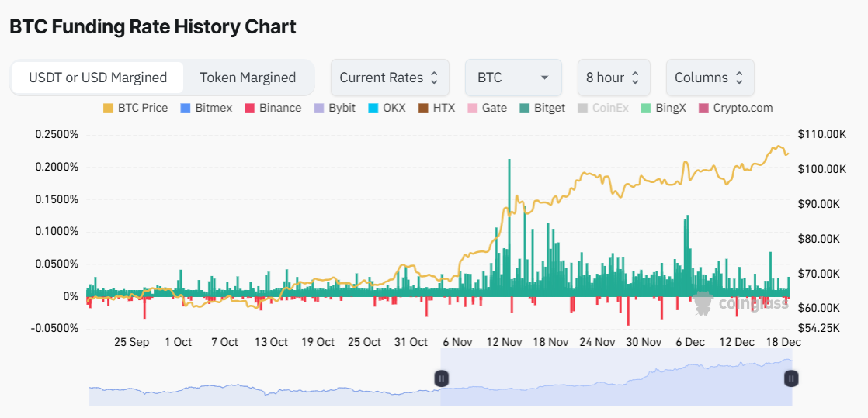The width and height of the screenshot is (868, 418).
Task: Click the 18 Dec date label
Action: click(783, 342)
